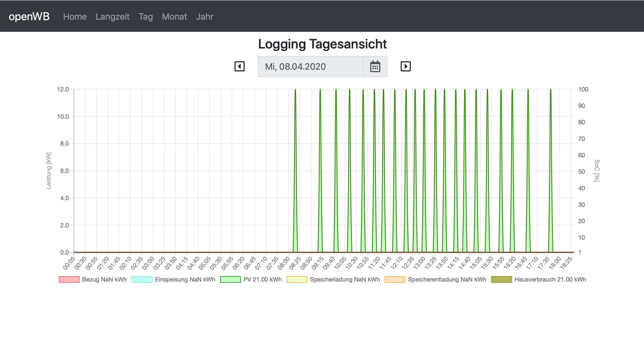Toggle Bezug dataset via red swatch

(69, 279)
